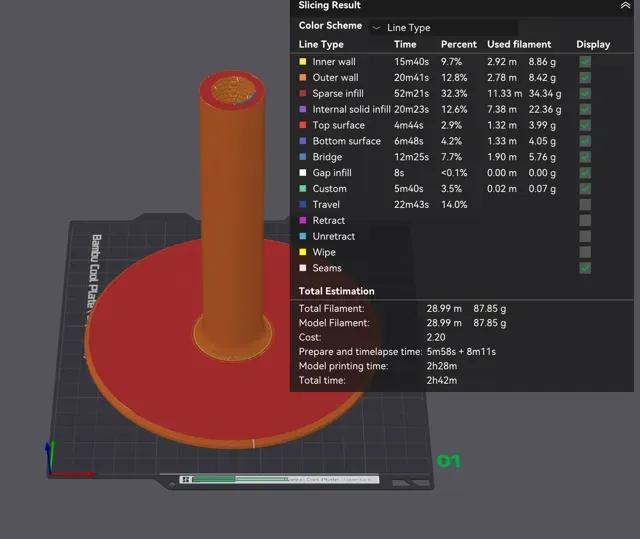Uncheck Sparse infill display checkbox
Image resolution: width=640 pixels, height=539 pixels.
585,93
